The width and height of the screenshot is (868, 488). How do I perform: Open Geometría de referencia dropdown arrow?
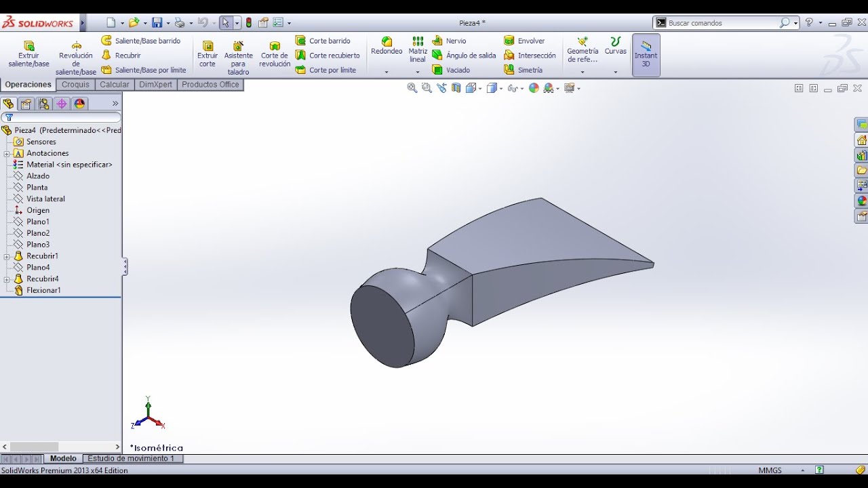click(x=583, y=72)
